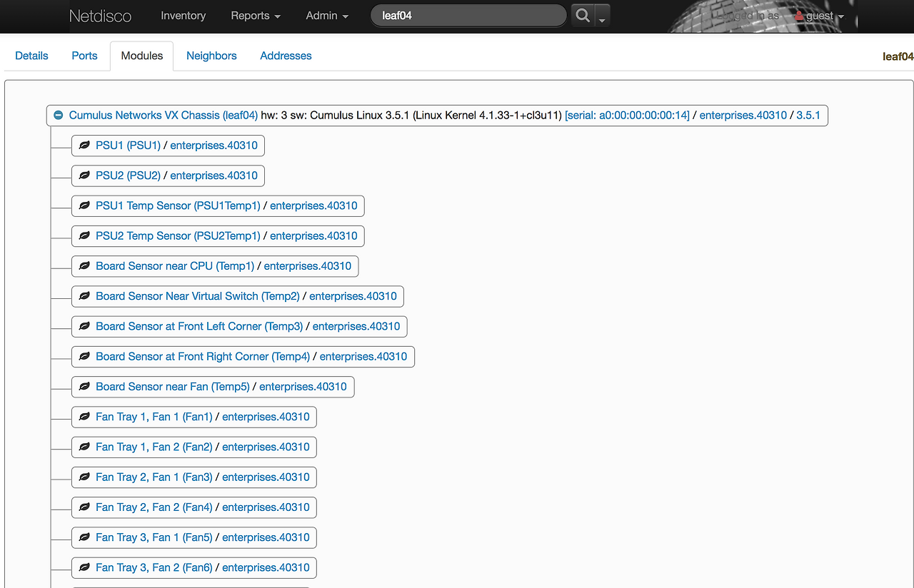Open Fan Tray 1, Fan 1 (Fan1) link
The height and width of the screenshot is (588, 914).
154,417
